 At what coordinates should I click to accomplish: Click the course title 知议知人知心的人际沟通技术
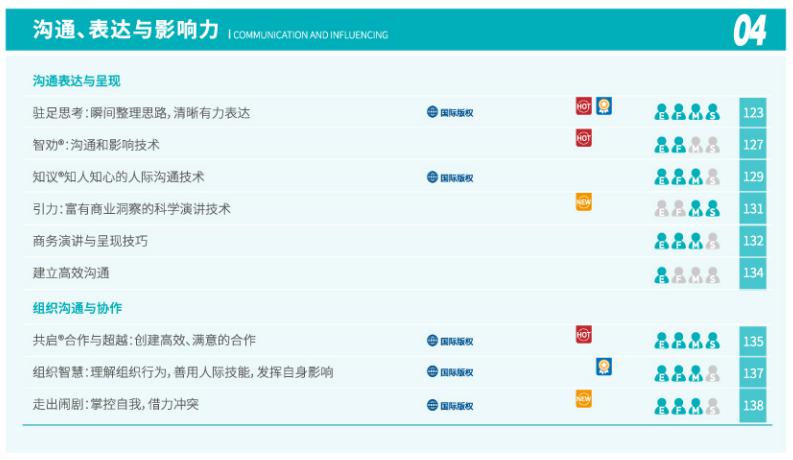pos(118,177)
